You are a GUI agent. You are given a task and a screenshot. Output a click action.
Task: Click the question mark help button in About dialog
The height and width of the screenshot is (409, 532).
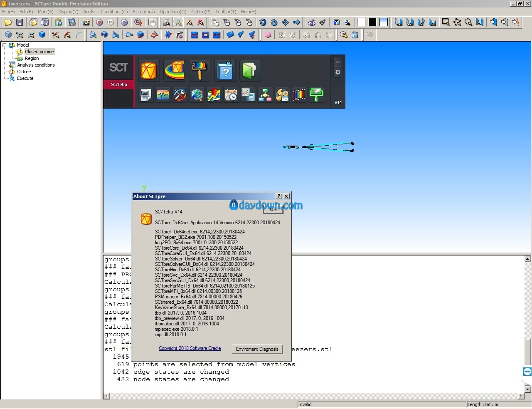click(279, 196)
